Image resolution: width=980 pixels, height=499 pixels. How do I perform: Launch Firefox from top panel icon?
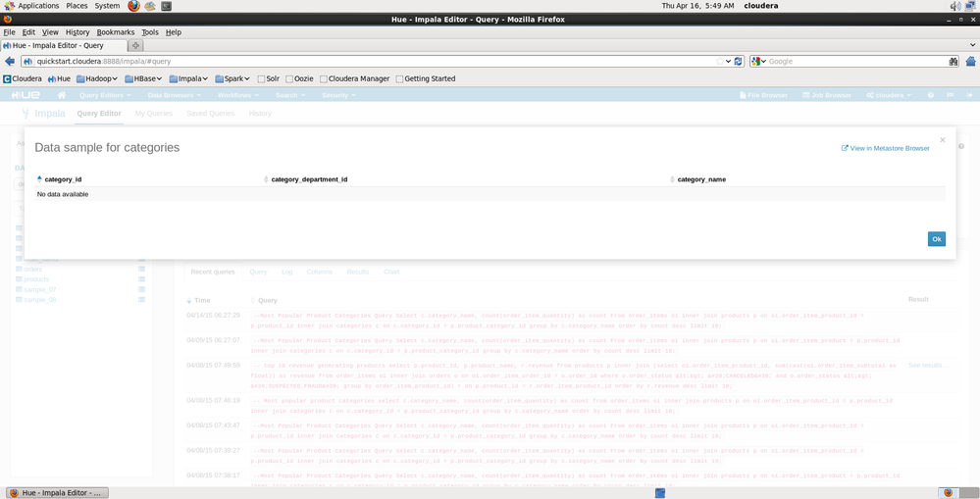click(x=133, y=6)
